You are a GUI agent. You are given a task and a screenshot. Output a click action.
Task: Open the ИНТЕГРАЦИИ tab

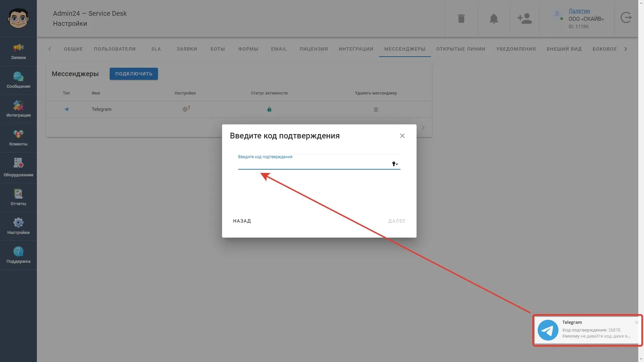point(356,49)
